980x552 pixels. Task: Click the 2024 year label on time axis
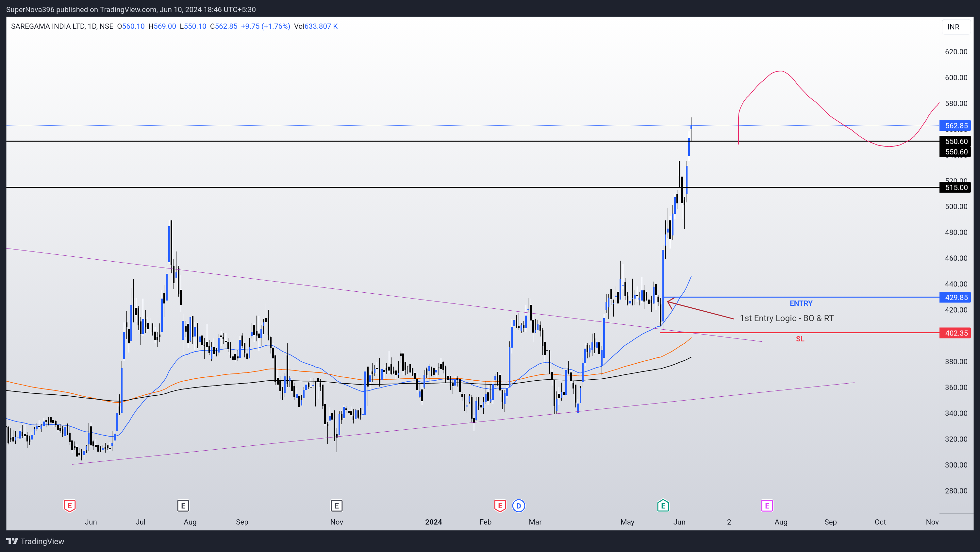point(433,522)
